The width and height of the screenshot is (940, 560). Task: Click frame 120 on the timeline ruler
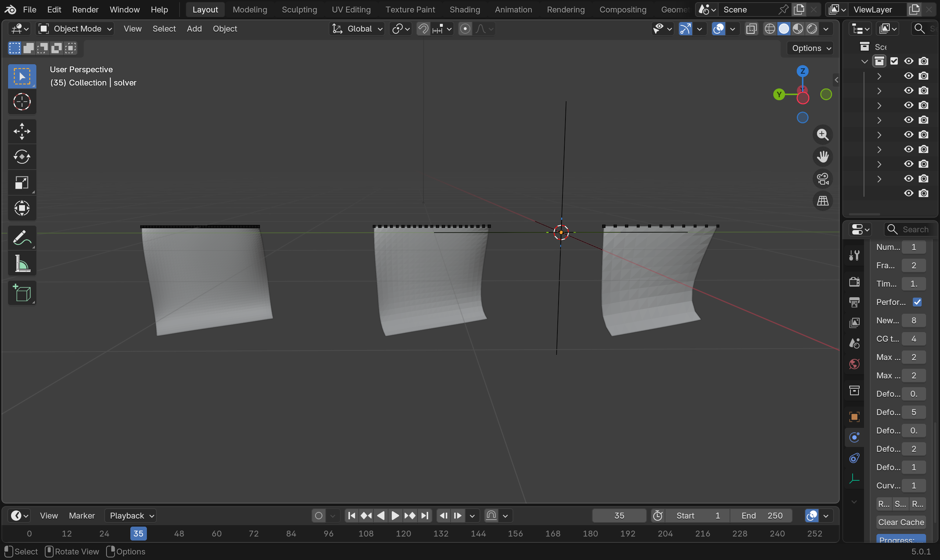(x=403, y=534)
